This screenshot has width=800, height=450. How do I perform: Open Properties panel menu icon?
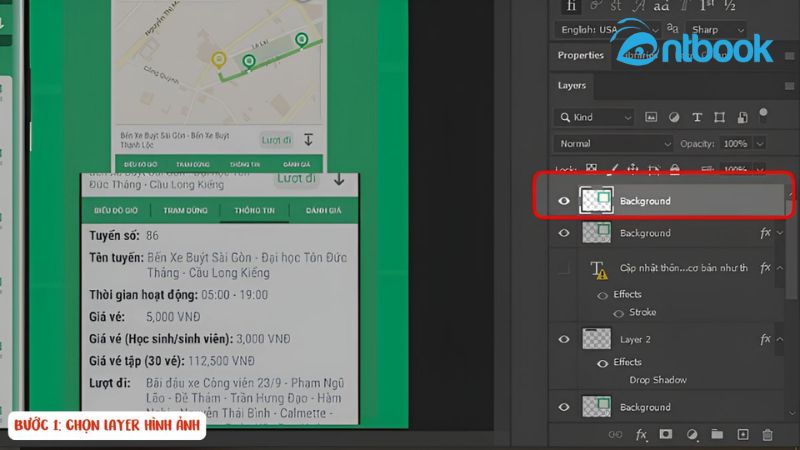[x=789, y=56]
